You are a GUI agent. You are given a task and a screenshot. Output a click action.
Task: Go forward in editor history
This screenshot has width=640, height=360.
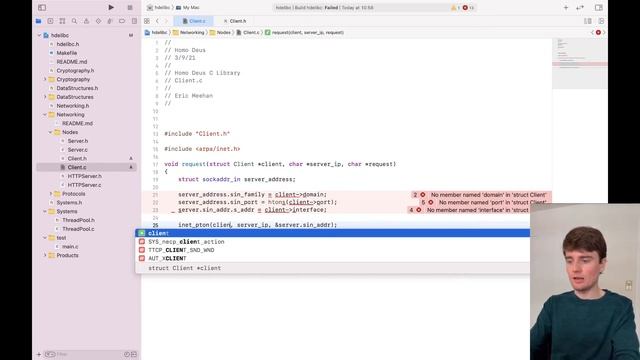(x=166, y=21)
